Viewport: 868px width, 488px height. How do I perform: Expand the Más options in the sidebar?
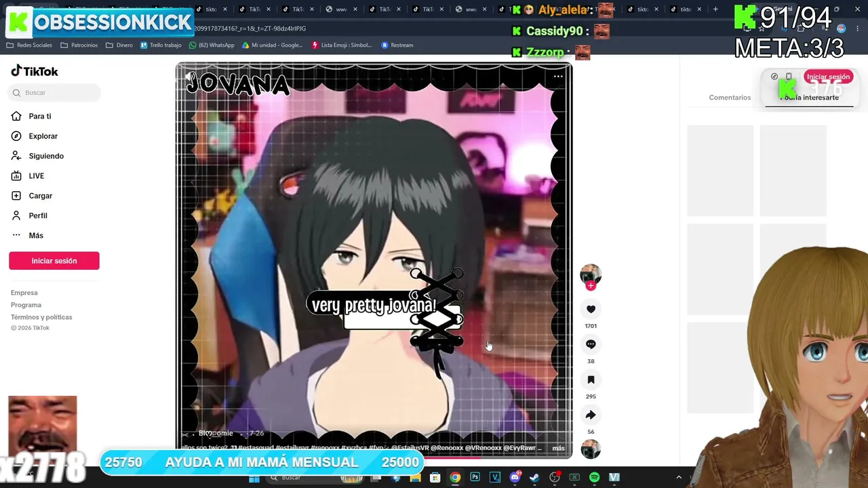(28, 235)
